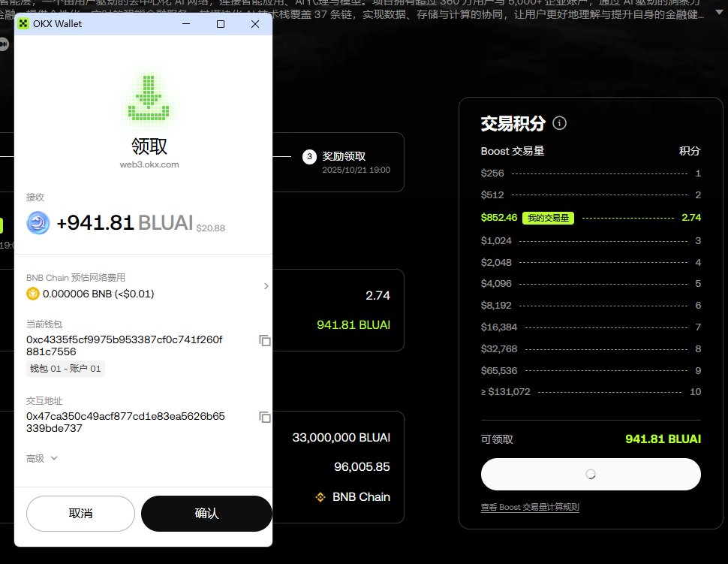Click wallet address 0xc4335f5cf9975b text
728x564 pixels.
pyautogui.click(x=125, y=345)
